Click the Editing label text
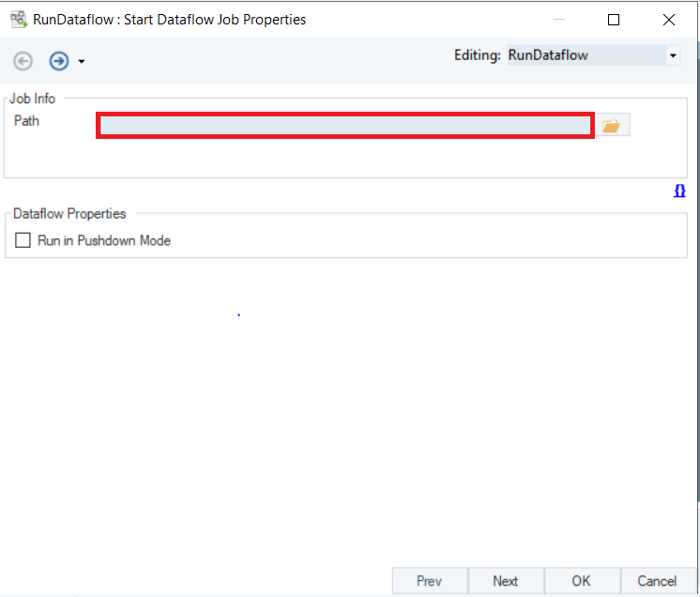 (477, 55)
